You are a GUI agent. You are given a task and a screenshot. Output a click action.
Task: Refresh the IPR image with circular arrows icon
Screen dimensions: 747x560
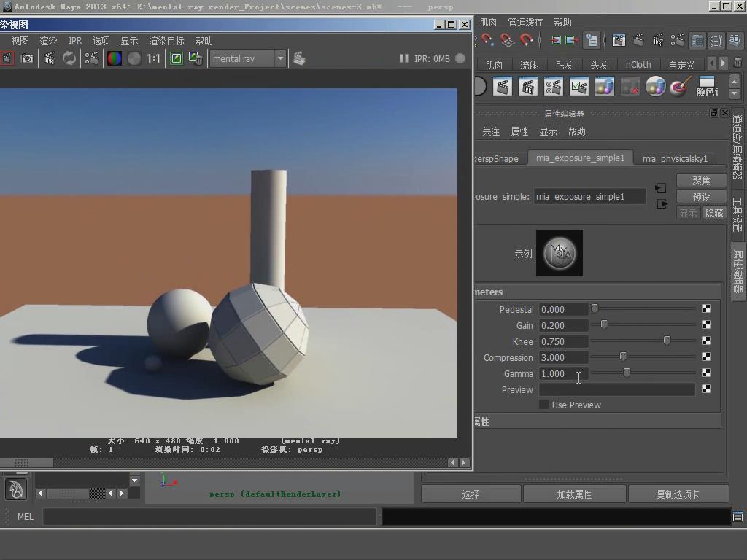click(69, 58)
